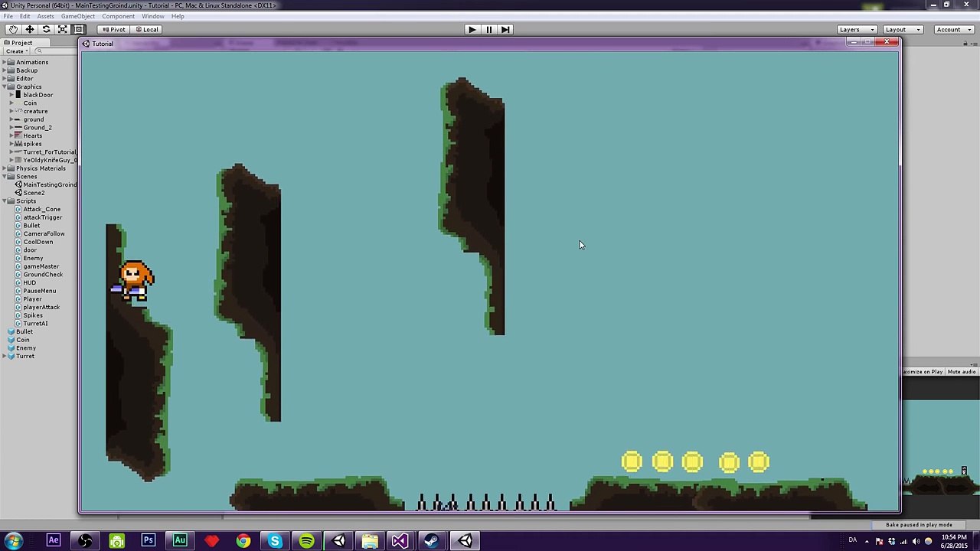980x551 pixels.
Task: Open After Effects from the taskbar
Action: (x=54, y=541)
